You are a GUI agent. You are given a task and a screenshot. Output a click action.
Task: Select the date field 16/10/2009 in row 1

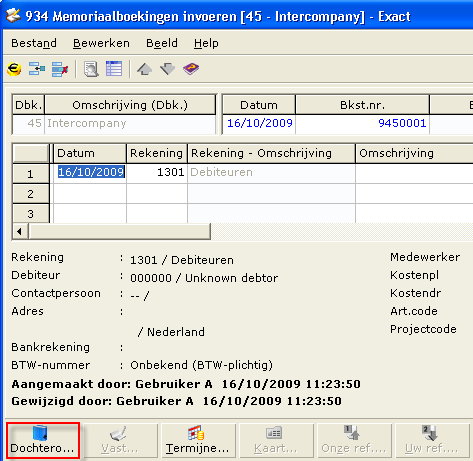tap(91, 172)
